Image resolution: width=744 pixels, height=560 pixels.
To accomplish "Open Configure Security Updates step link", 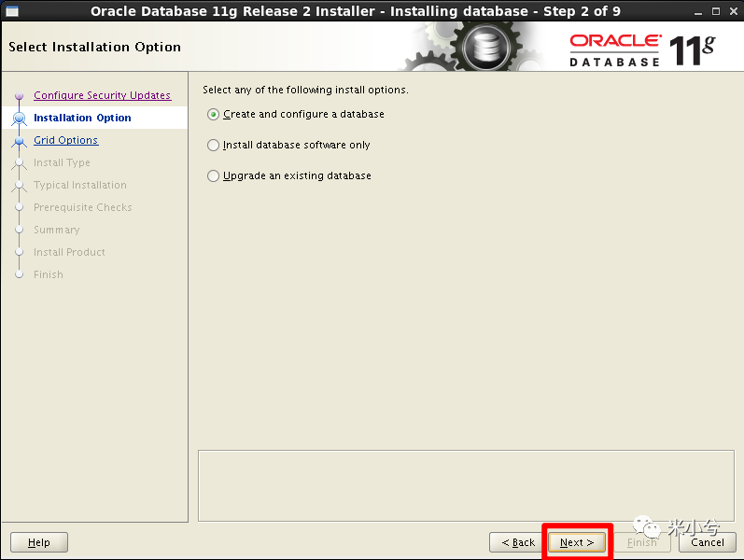I will tap(102, 95).
